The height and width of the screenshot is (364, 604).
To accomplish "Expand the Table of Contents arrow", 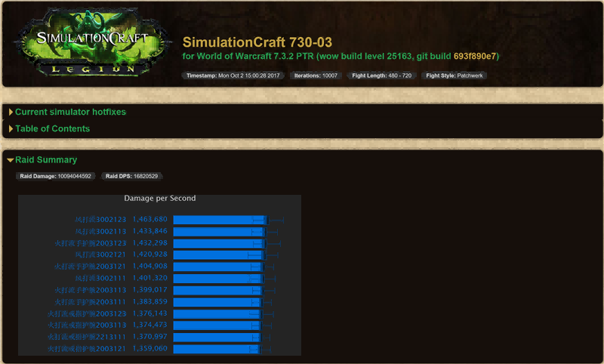I will (x=11, y=128).
